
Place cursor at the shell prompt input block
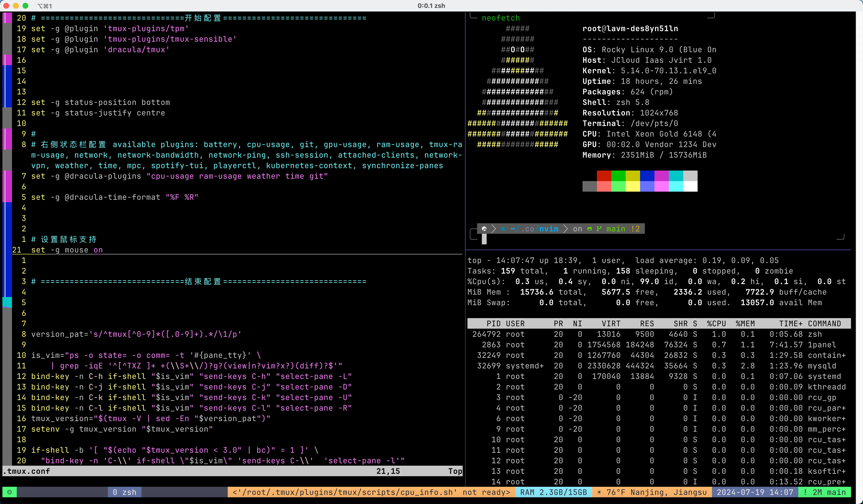pos(484,240)
